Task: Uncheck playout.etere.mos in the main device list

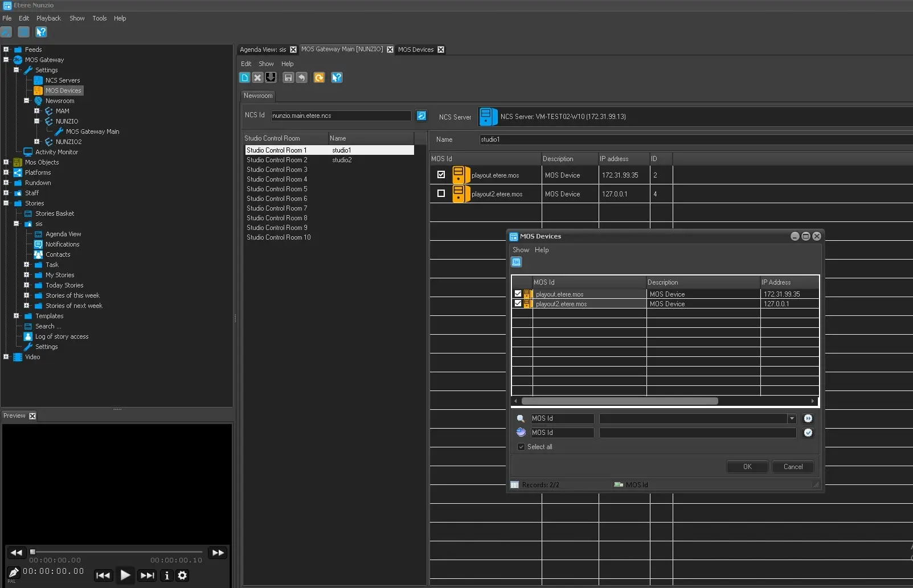Action: click(x=441, y=175)
